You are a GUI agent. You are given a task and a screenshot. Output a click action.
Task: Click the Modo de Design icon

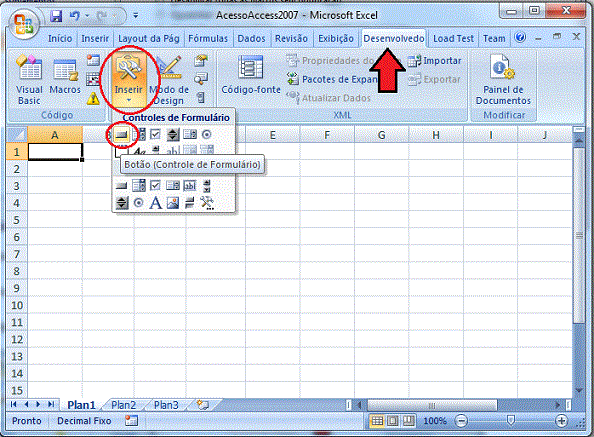169,80
